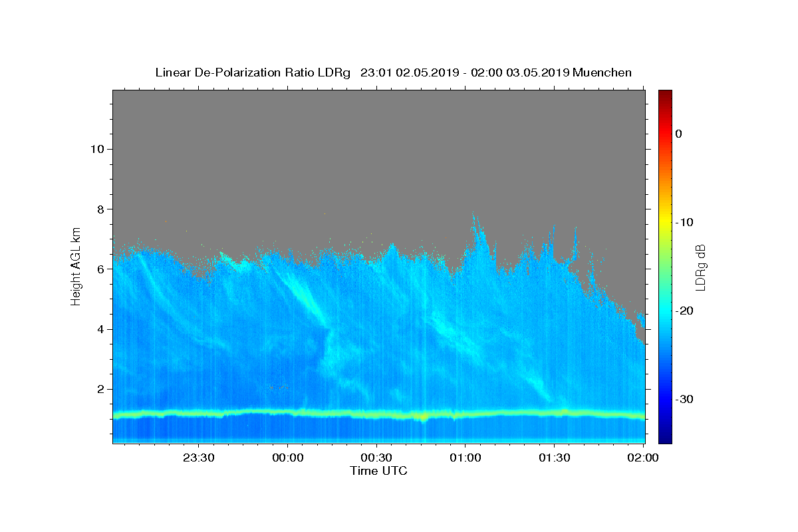798x532 pixels.
Task: Click the 00:00 time tick label
Action: tap(288, 458)
